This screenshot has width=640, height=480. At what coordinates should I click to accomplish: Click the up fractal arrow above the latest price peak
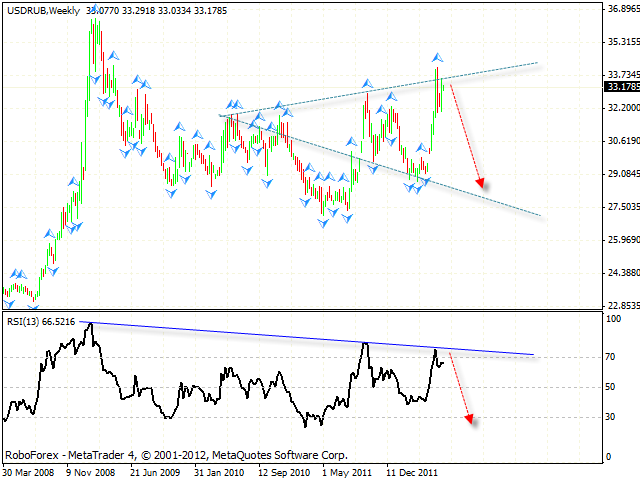coord(438,57)
